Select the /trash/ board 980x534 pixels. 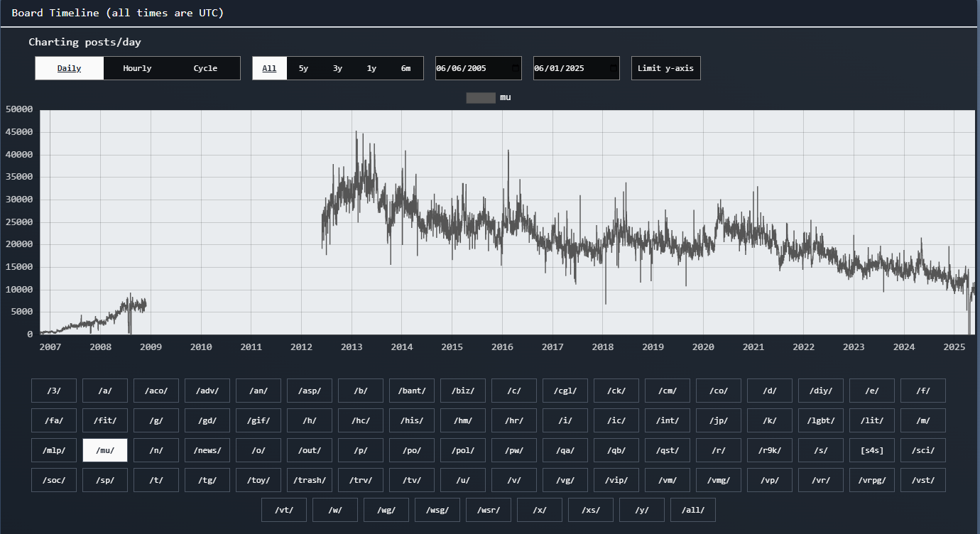tap(310, 480)
